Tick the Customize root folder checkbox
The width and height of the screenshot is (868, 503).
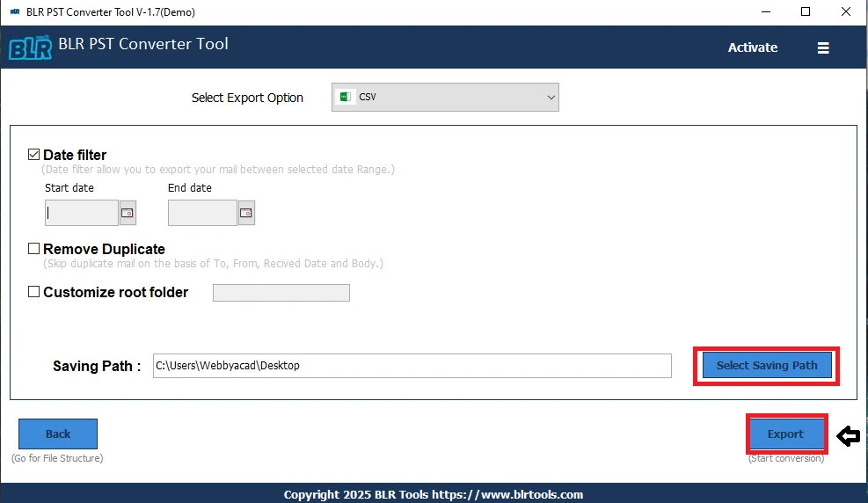click(33, 292)
